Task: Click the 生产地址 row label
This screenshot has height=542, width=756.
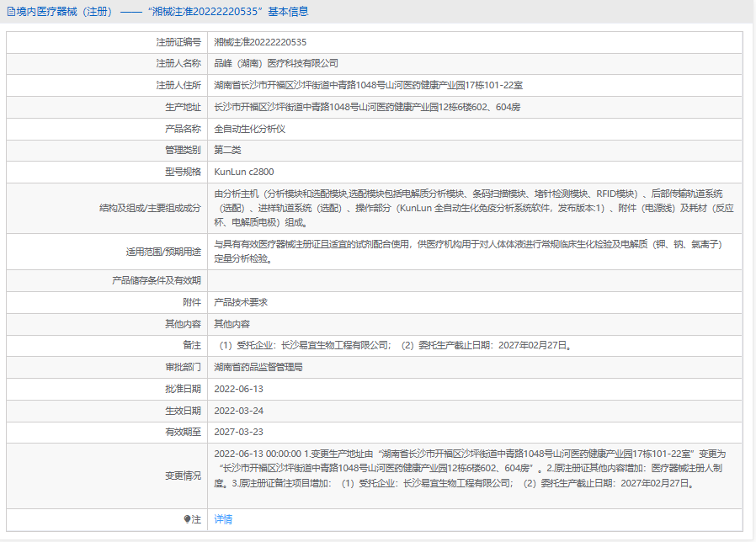Action: (183, 107)
